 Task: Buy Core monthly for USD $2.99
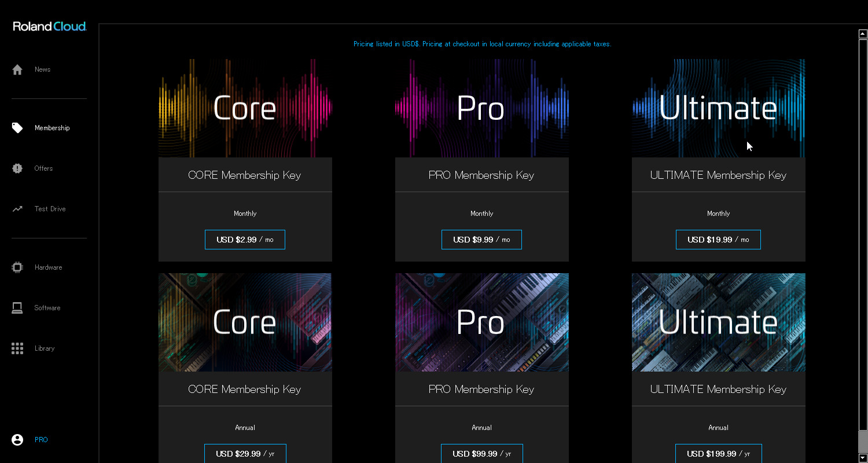coord(245,240)
